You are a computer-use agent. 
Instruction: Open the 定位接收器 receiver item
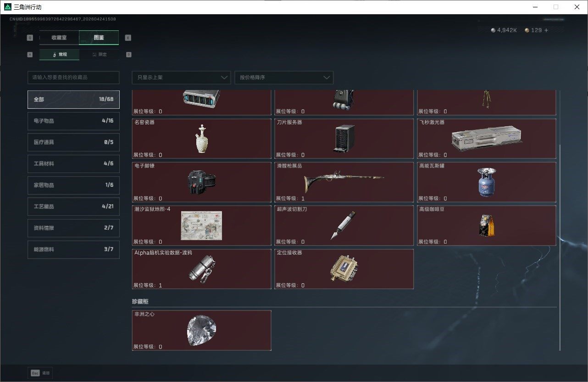pyautogui.click(x=344, y=269)
